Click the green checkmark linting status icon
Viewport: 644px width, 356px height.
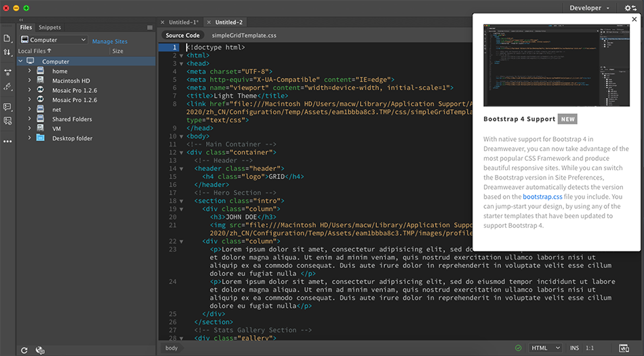pos(519,348)
